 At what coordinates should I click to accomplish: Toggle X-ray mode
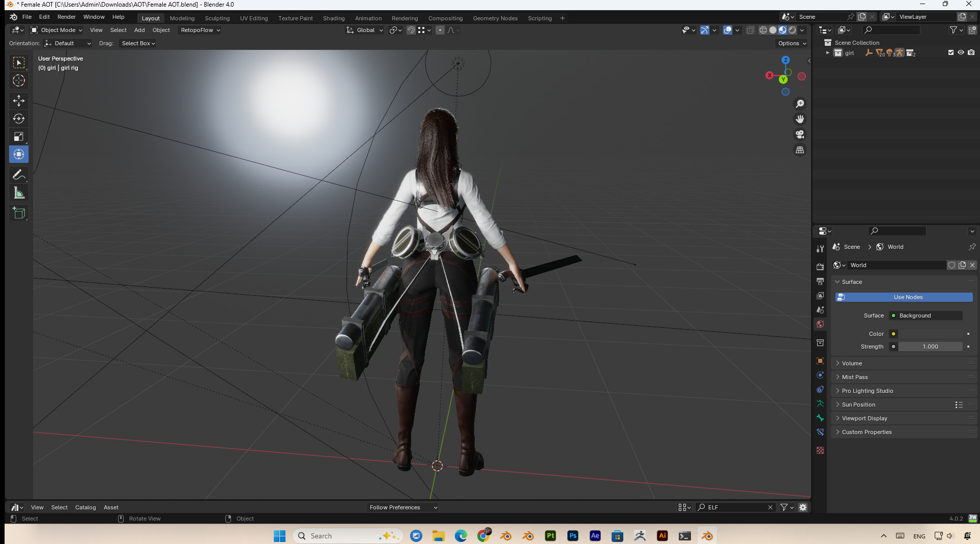(x=750, y=30)
